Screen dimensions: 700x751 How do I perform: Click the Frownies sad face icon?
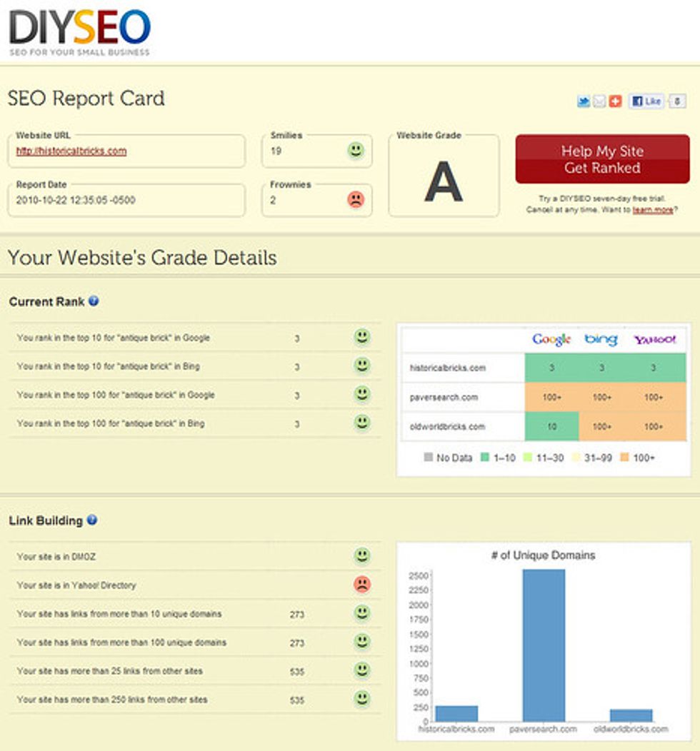point(355,201)
